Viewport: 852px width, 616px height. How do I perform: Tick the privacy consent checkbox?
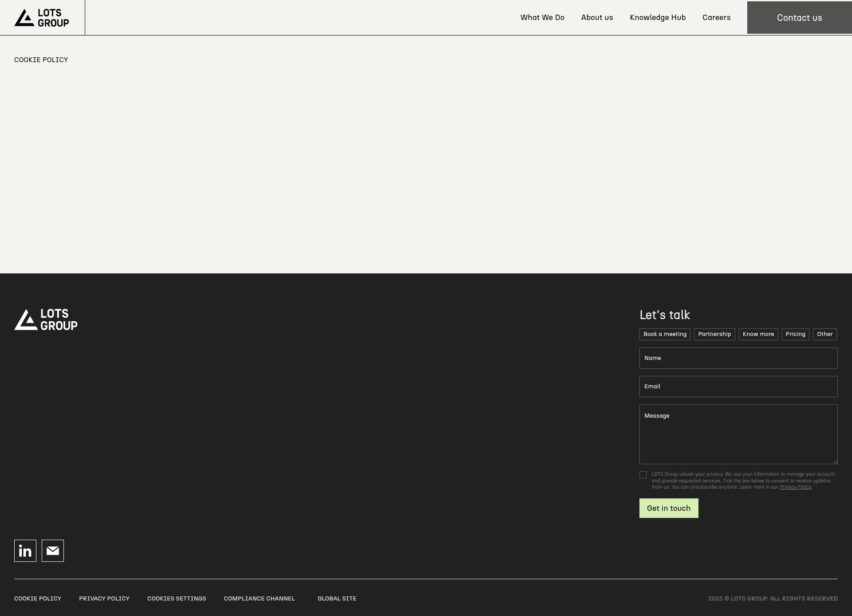[x=643, y=475]
